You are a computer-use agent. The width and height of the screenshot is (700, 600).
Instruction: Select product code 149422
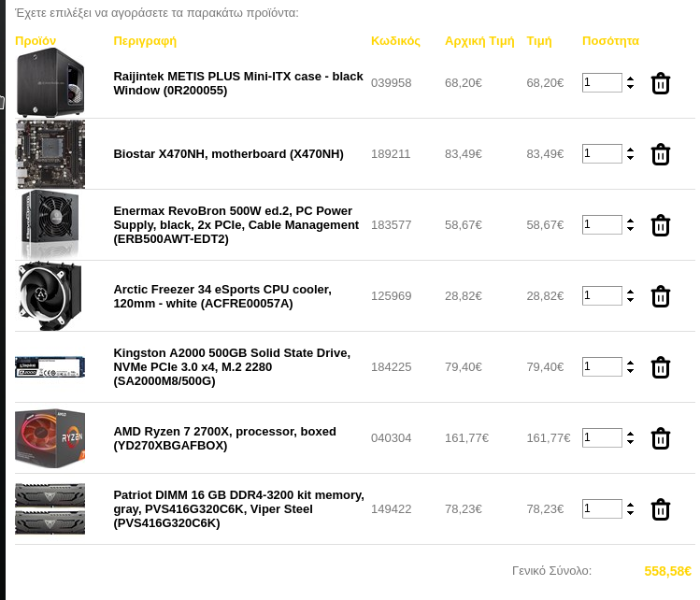pos(391,509)
